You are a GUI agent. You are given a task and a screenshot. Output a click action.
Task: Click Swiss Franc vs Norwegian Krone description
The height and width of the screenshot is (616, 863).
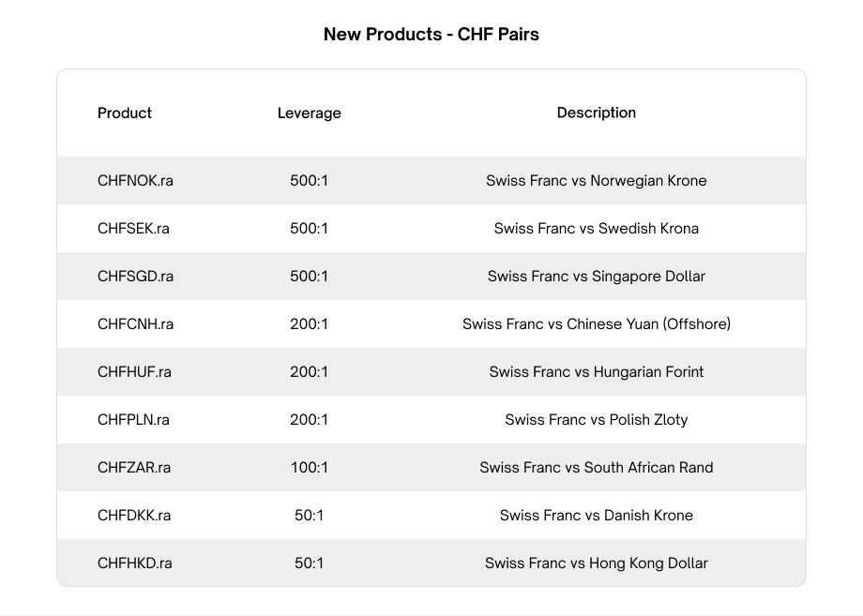tap(596, 180)
